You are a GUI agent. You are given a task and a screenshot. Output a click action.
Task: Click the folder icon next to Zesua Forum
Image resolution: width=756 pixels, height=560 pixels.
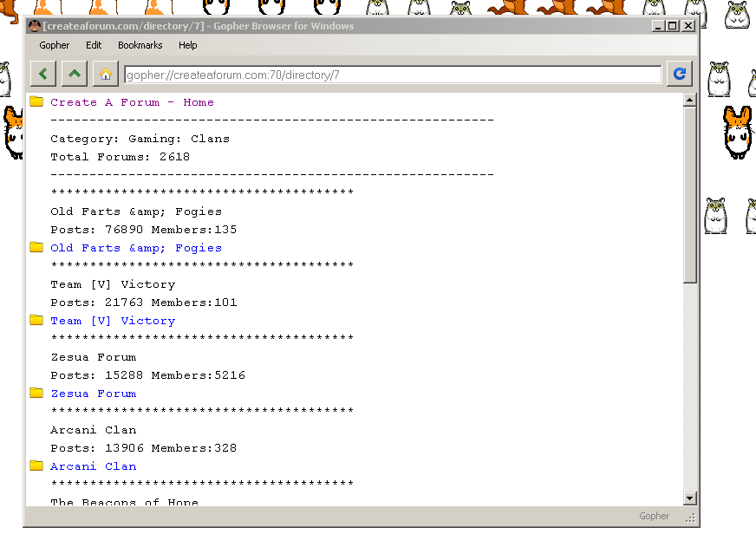pos(36,392)
